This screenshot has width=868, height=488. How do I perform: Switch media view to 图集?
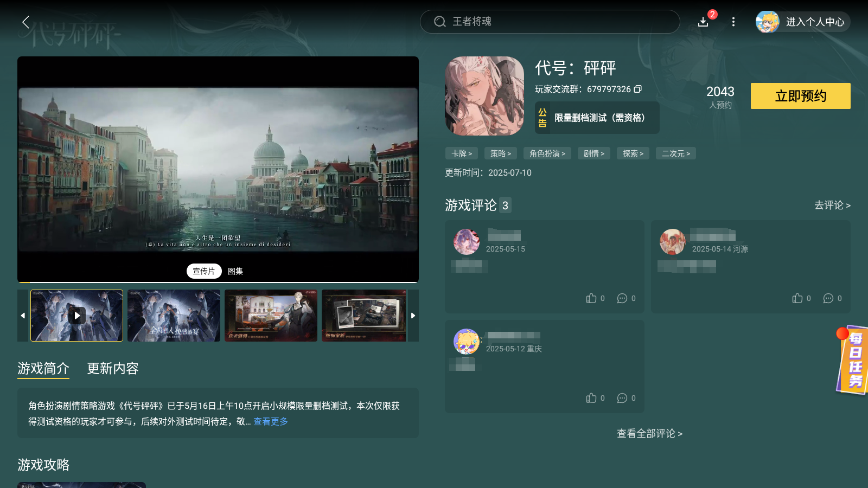(x=235, y=271)
